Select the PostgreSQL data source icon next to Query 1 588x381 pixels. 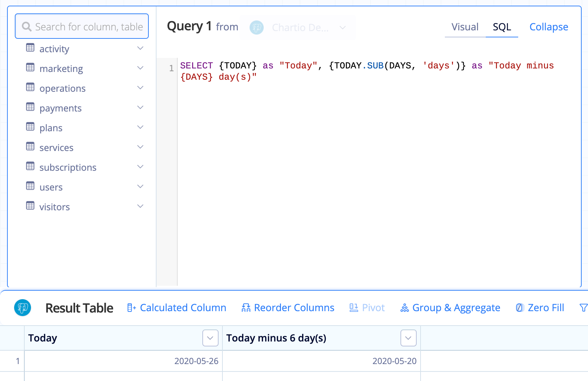257,28
